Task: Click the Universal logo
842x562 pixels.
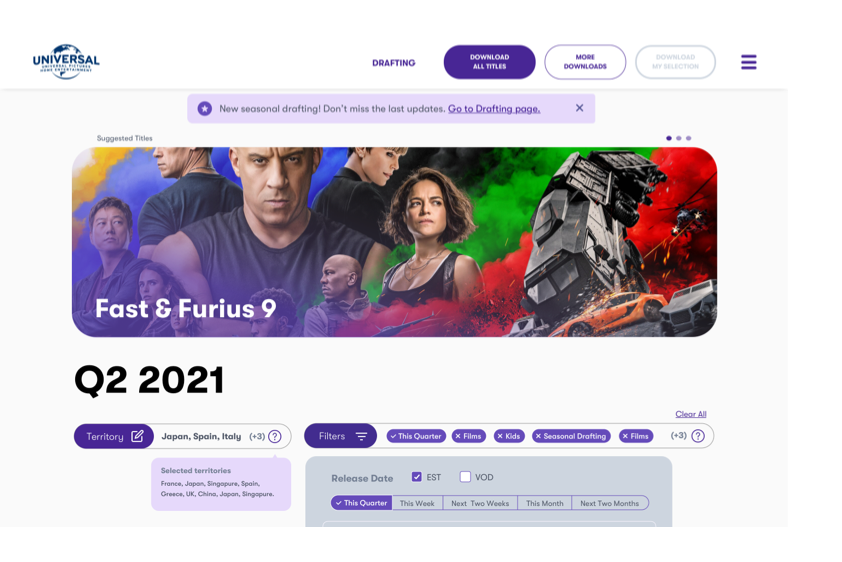Action: coord(66,62)
